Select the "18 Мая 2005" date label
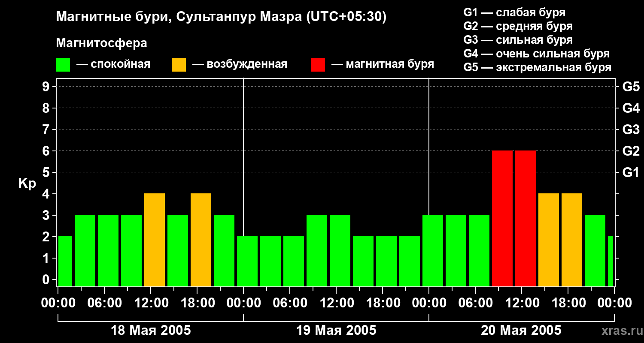 [151, 331]
